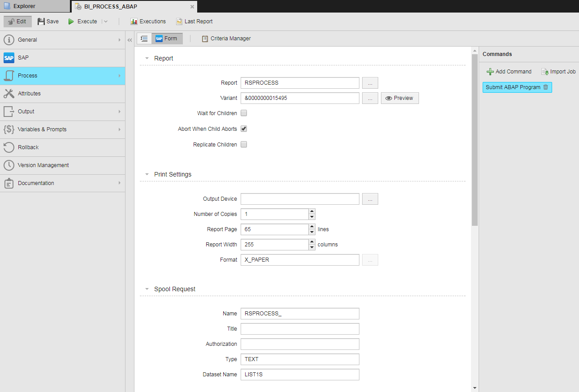Viewport: 579px width, 392px height.
Task: Delete Submit ABAP Program via trash icon
Action: point(545,87)
